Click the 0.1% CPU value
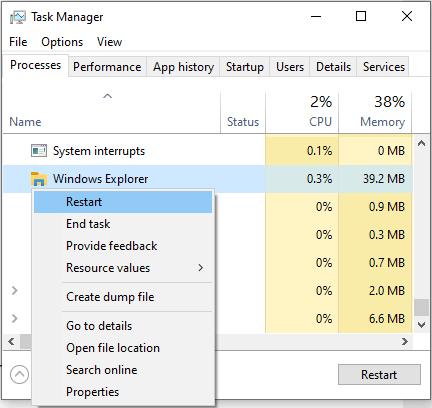The image size is (432, 408). tap(319, 151)
